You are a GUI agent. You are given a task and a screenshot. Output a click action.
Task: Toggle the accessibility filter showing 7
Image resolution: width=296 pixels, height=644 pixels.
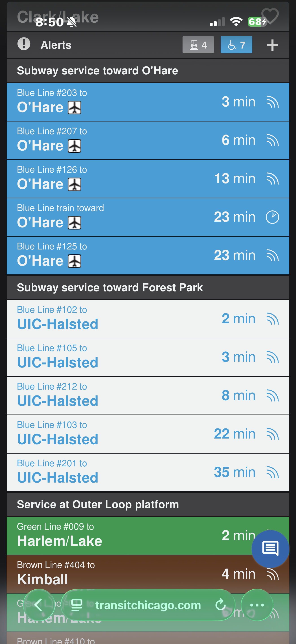pyautogui.click(x=236, y=45)
